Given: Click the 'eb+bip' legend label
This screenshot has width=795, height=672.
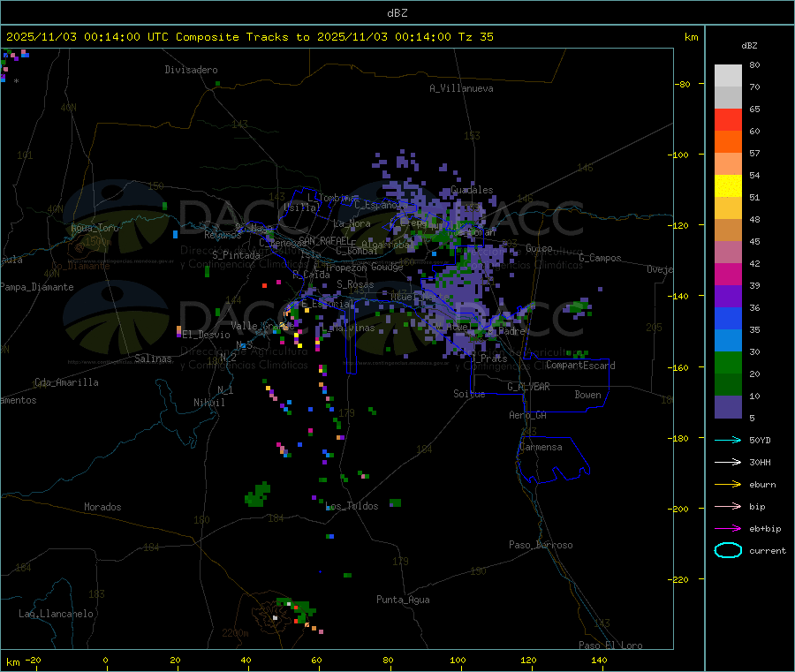Looking at the screenshot, I should coord(765,529).
